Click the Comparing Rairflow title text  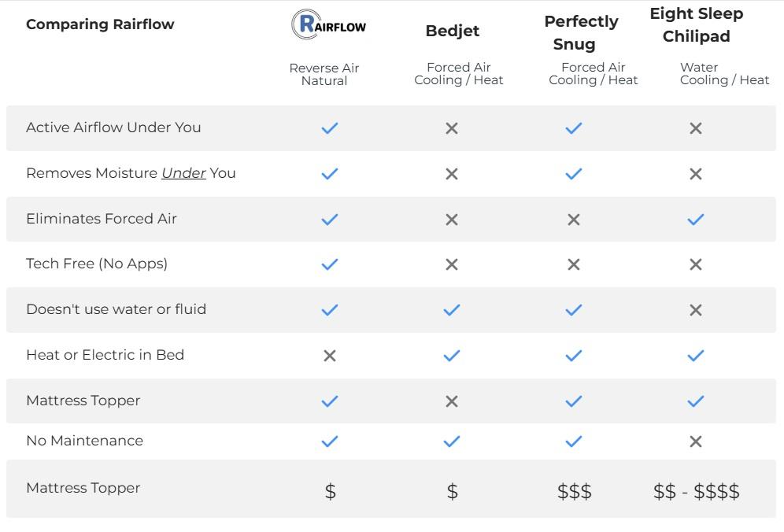click(x=100, y=24)
